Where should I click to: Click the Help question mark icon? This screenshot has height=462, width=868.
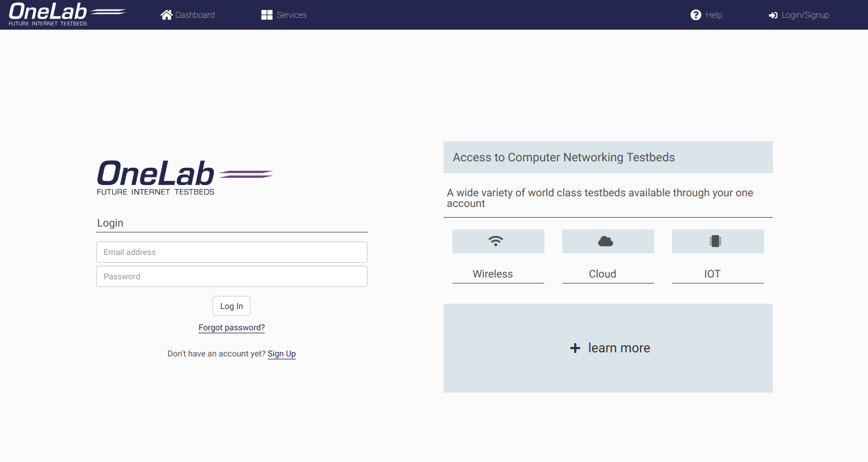click(x=696, y=15)
